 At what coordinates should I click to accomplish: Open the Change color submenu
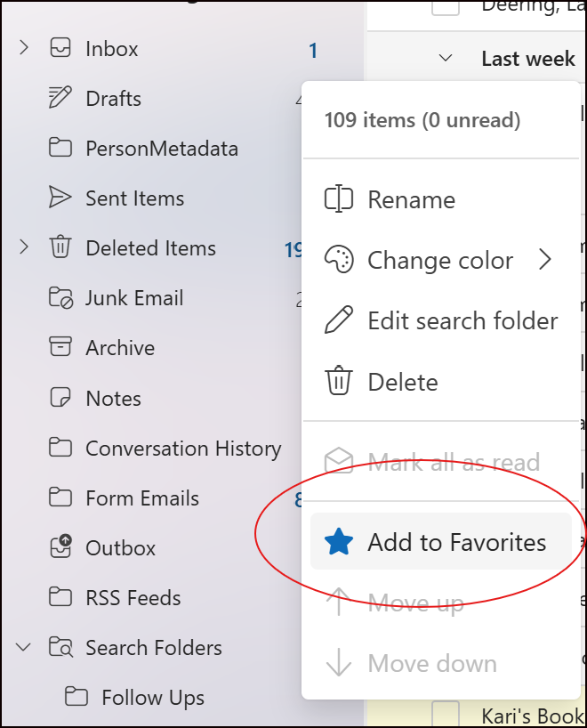point(440,261)
